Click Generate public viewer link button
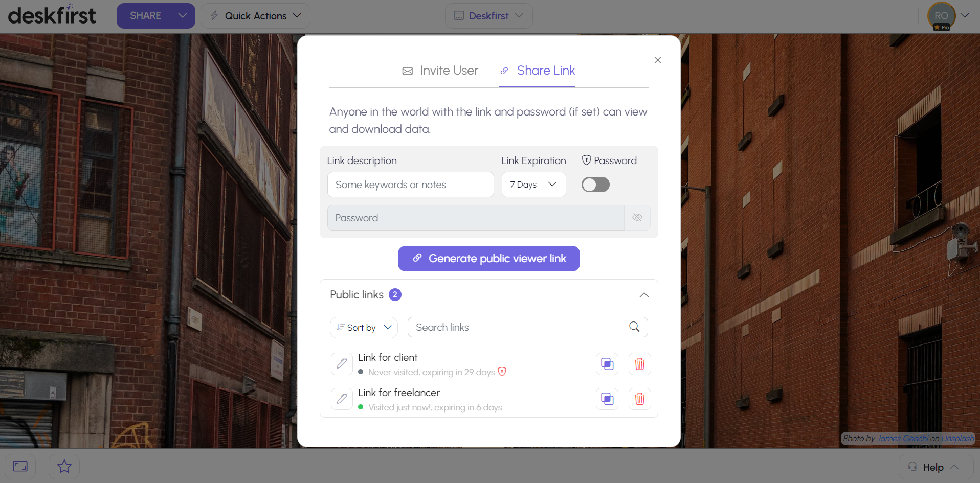Image resolution: width=980 pixels, height=483 pixels. 489,259
